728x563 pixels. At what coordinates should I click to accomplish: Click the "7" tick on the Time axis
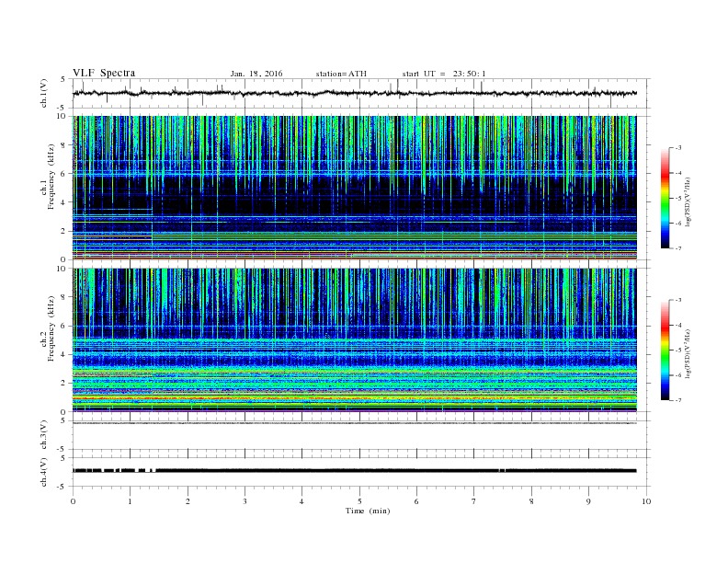point(474,501)
